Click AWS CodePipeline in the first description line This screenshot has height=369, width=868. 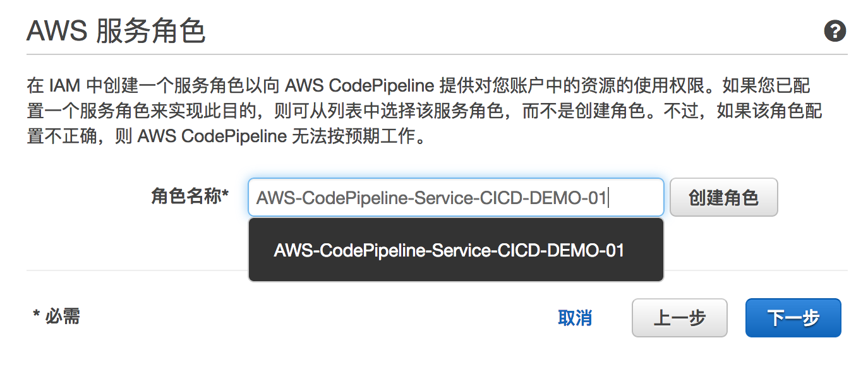click(359, 85)
